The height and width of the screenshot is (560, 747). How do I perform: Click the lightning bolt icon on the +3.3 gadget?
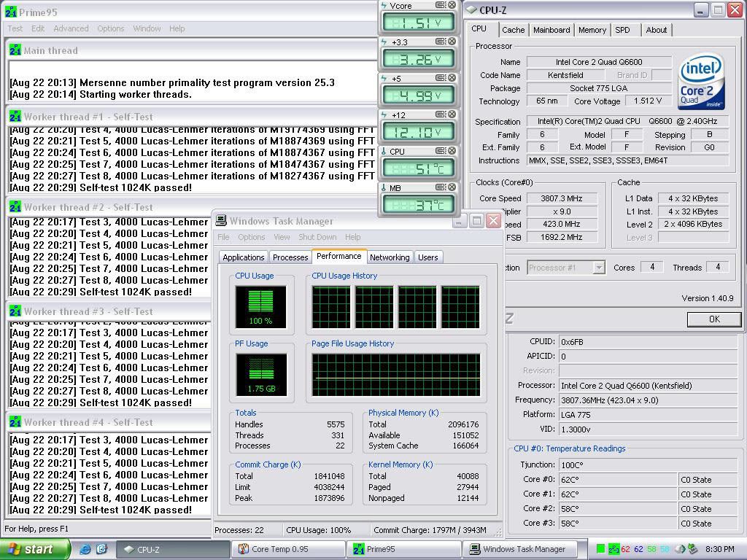click(x=384, y=42)
